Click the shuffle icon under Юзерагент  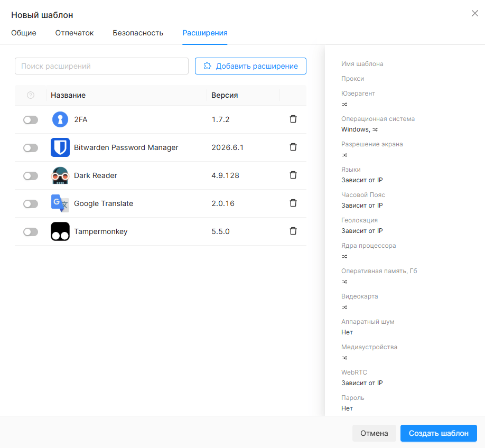coord(344,104)
